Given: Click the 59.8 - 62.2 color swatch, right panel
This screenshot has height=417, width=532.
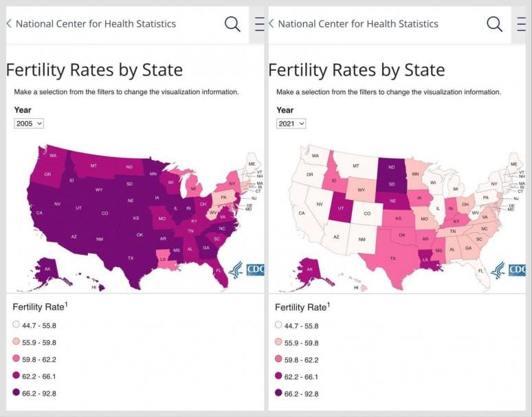Looking at the screenshot, I should (278, 359).
